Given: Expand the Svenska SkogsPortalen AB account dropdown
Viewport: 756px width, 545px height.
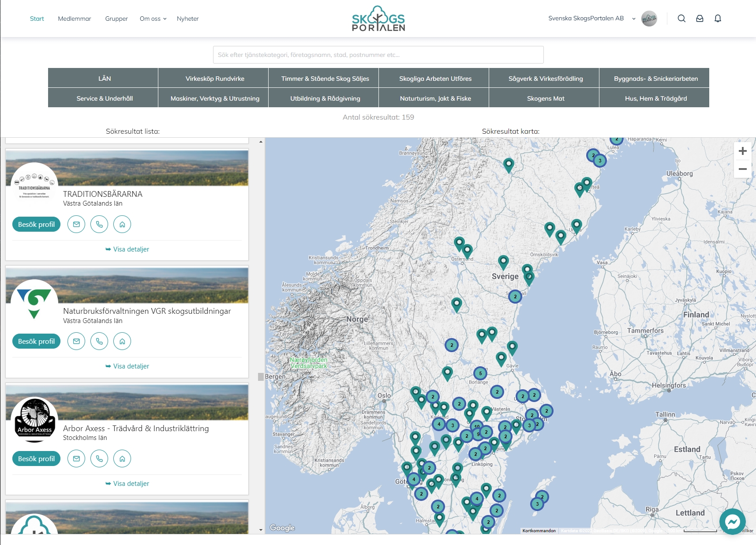Looking at the screenshot, I should coord(634,19).
